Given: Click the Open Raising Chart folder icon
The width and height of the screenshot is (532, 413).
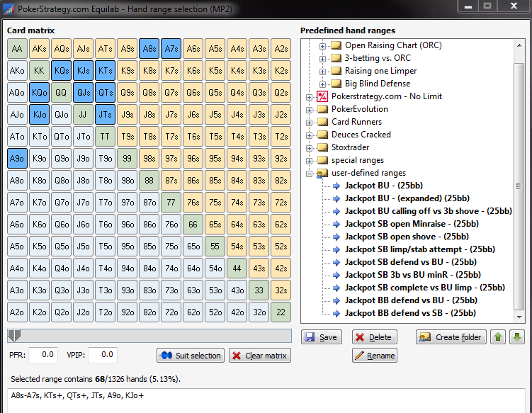Looking at the screenshot, I should (336, 45).
